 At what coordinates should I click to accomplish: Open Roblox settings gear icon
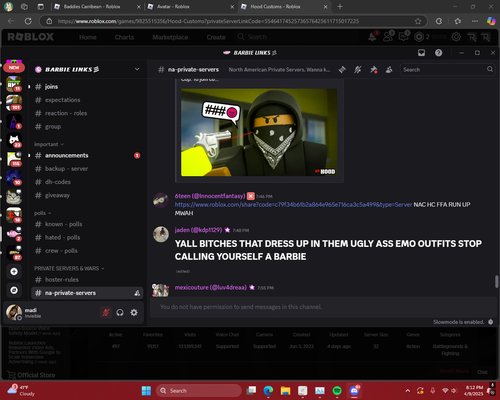coord(456,37)
